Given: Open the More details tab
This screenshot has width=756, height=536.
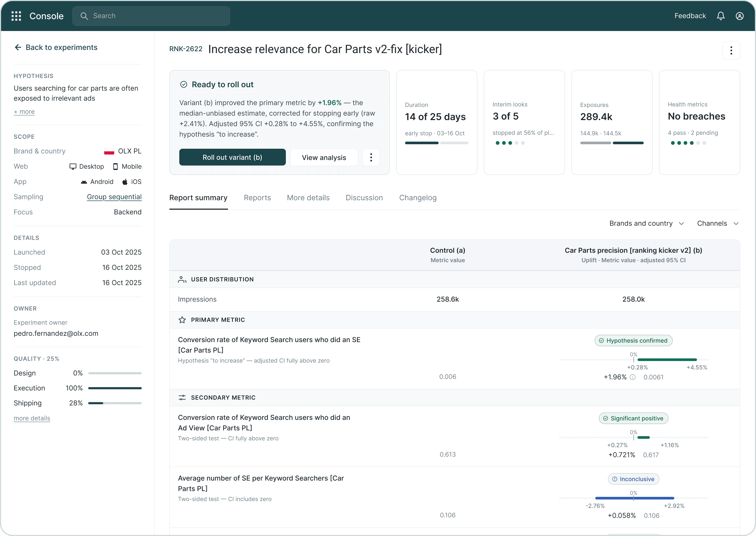Looking at the screenshot, I should pyautogui.click(x=308, y=198).
